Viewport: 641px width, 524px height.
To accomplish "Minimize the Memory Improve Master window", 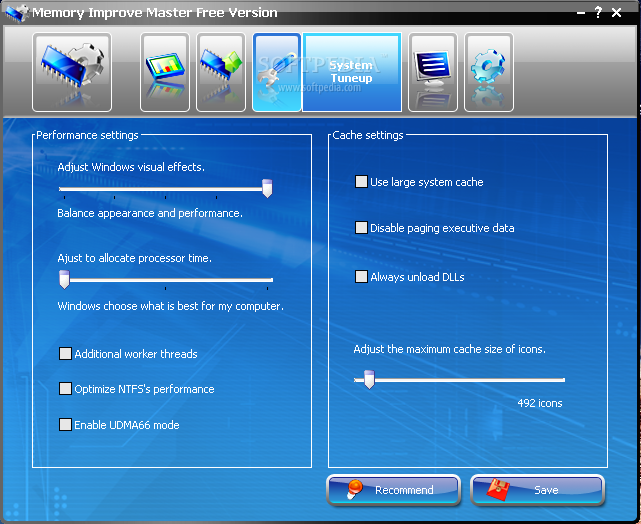I will tap(580, 13).
